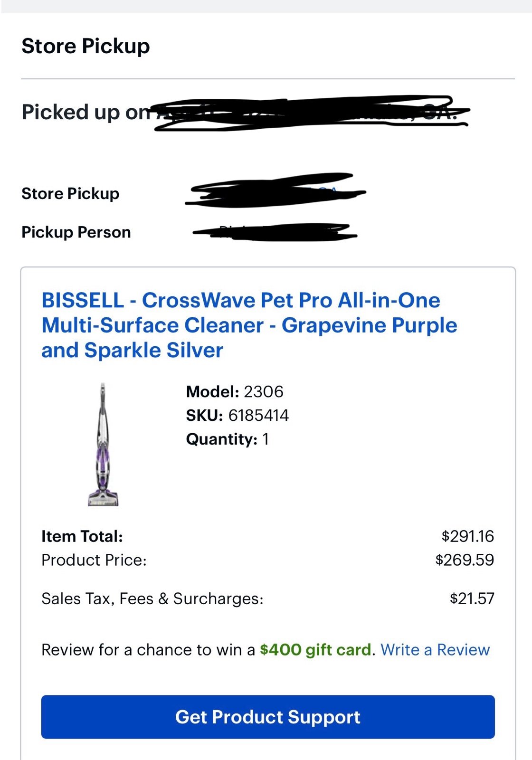Click the Write a Review link
Image resolution: width=532 pixels, height=760 pixels.
click(435, 649)
